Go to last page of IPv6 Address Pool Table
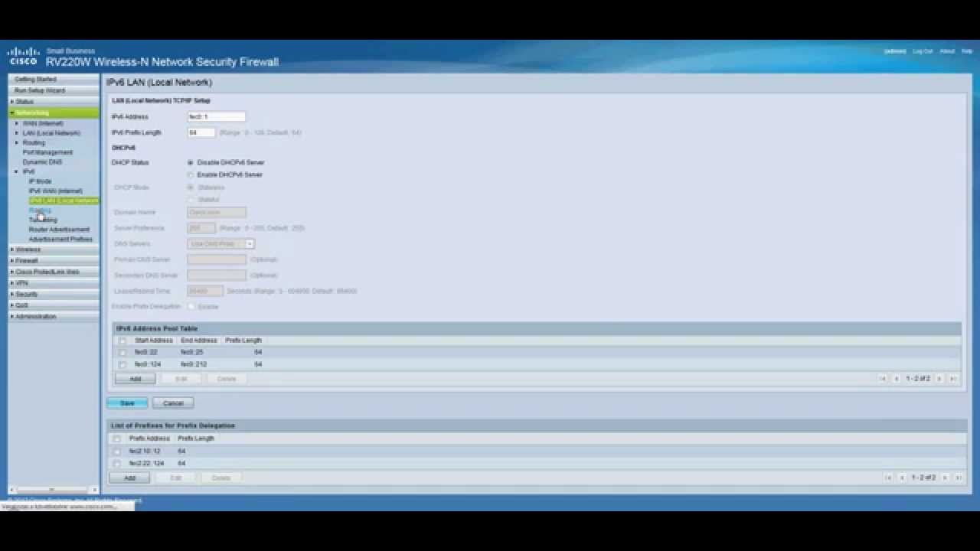 (953, 379)
